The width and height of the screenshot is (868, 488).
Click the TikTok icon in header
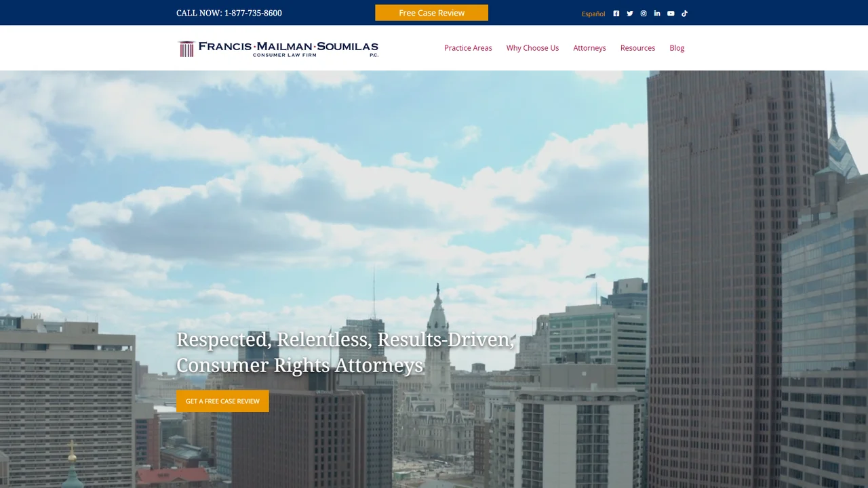tap(684, 14)
